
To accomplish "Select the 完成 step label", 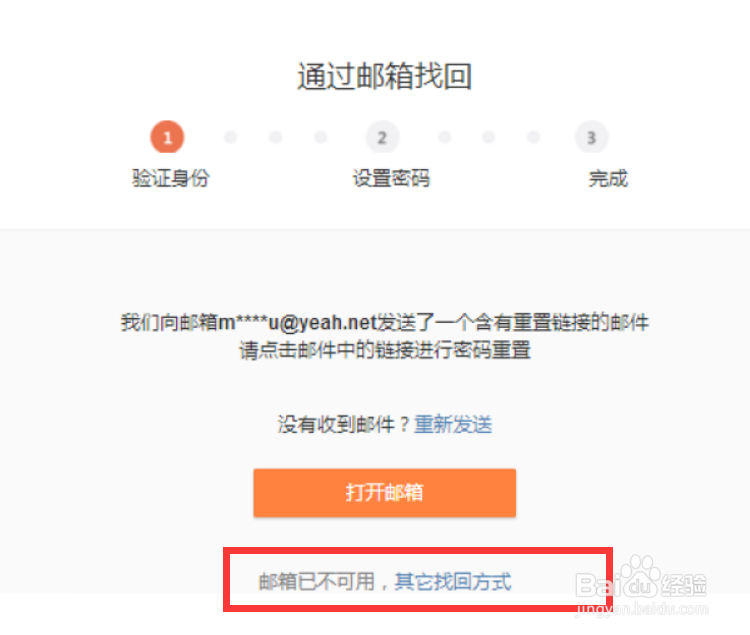I will click(608, 178).
